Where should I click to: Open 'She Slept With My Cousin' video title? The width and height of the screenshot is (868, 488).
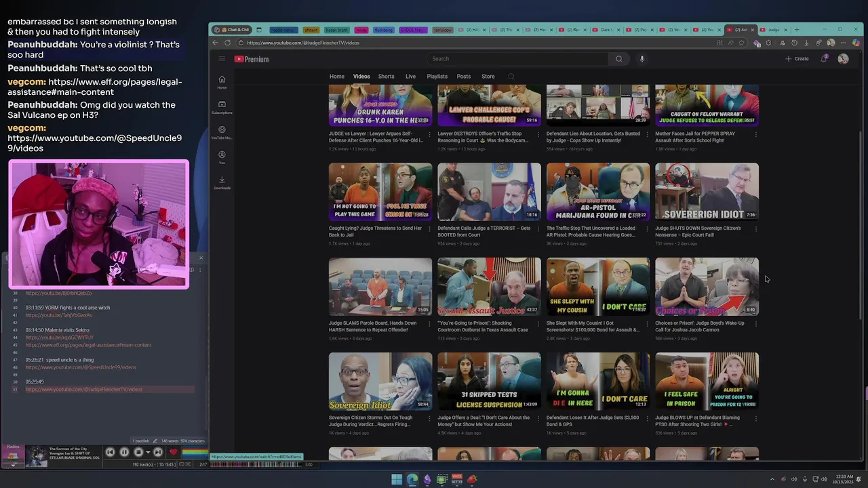[593, 327]
